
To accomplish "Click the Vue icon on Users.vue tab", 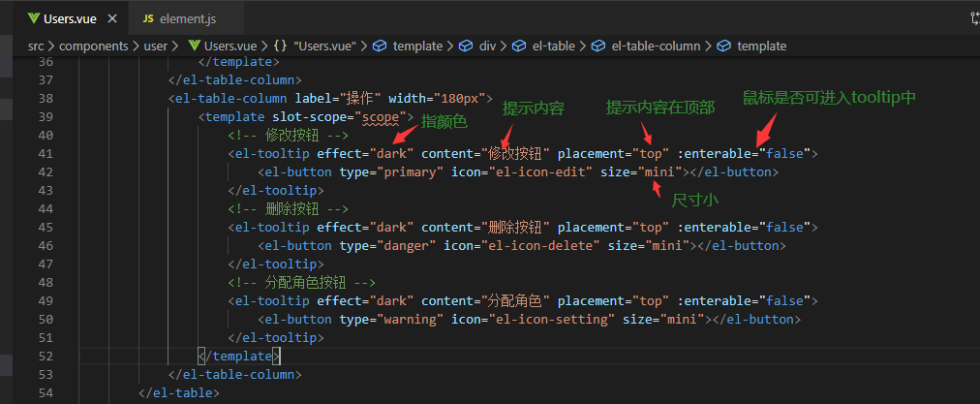I will (x=33, y=18).
